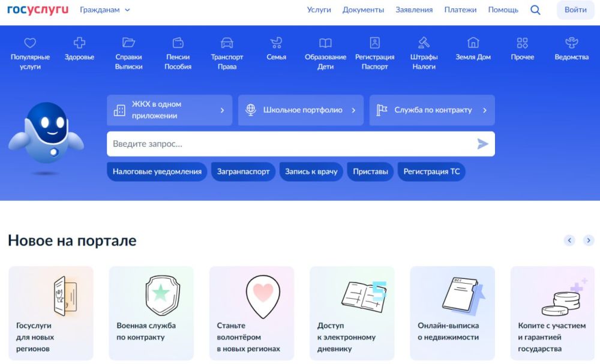
Task: Select the Пенсии Пособия wallet icon
Action: (178, 43)
